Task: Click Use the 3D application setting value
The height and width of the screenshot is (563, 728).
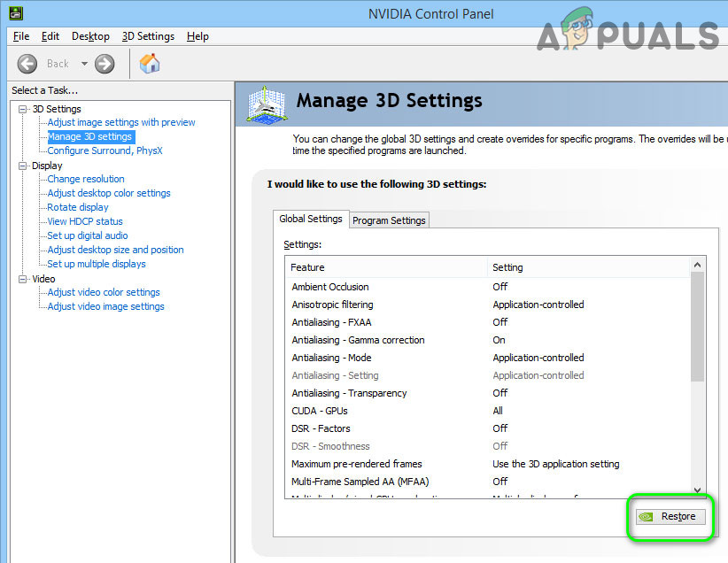Action: click(556, 464)
